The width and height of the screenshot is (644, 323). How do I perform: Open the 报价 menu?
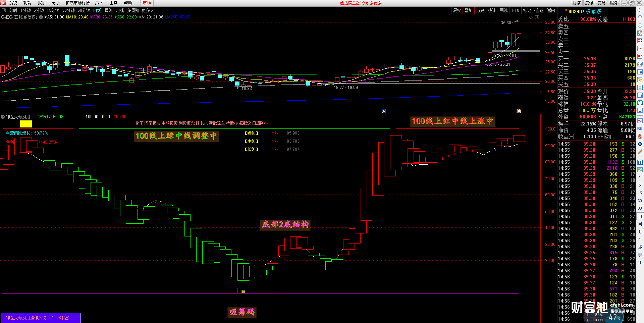42,3
